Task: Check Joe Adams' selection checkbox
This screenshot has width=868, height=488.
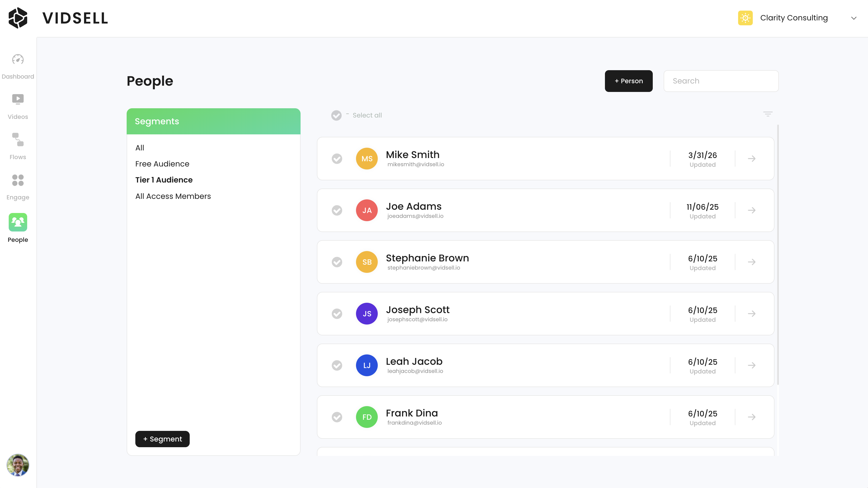Action: [x=337, y=211]
